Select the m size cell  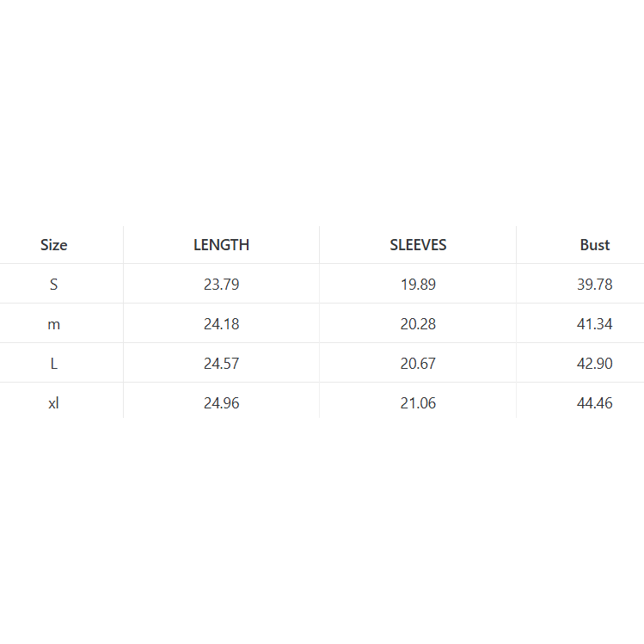[53, 324]
